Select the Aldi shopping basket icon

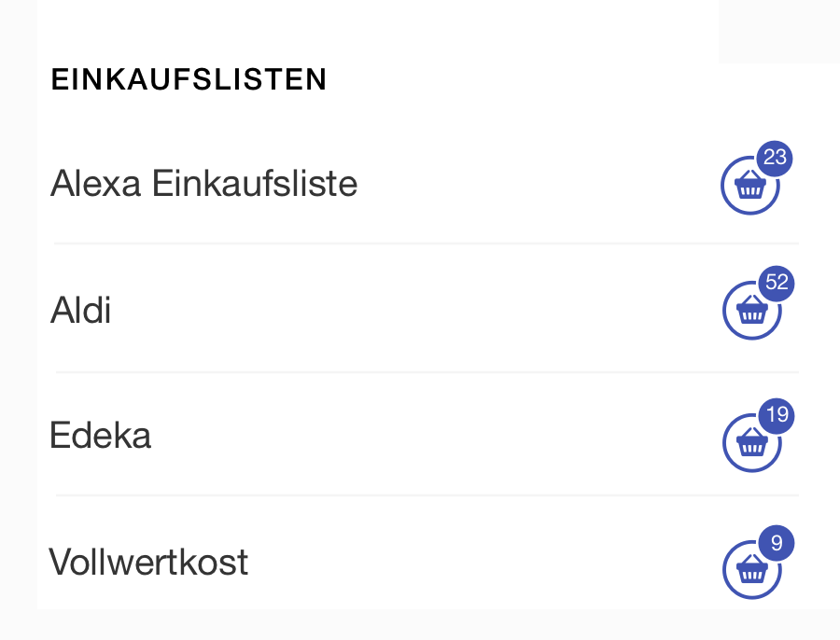point(752,311)
